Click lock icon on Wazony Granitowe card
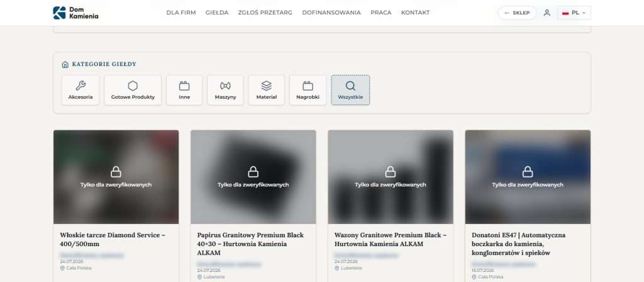 coord(391,172)
